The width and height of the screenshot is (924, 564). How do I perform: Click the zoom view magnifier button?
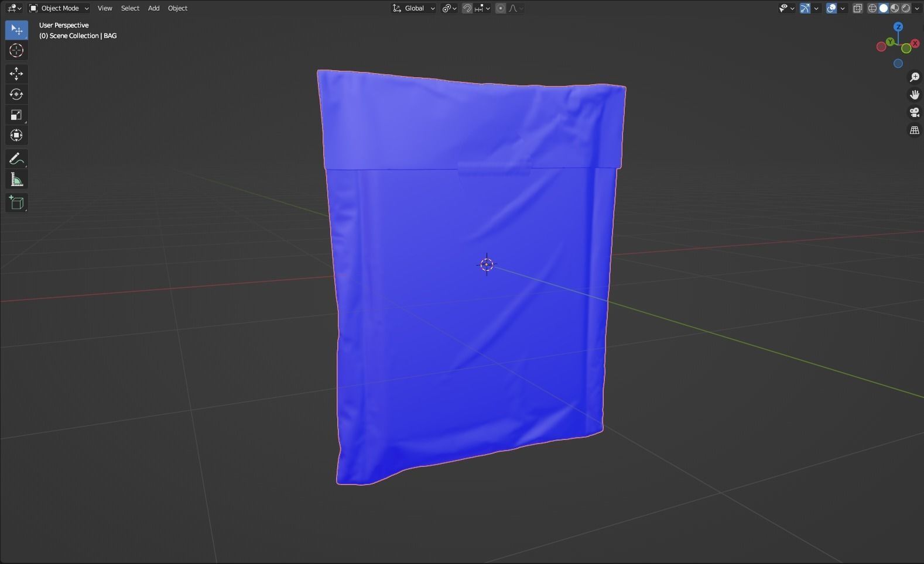tap(915, 77)
